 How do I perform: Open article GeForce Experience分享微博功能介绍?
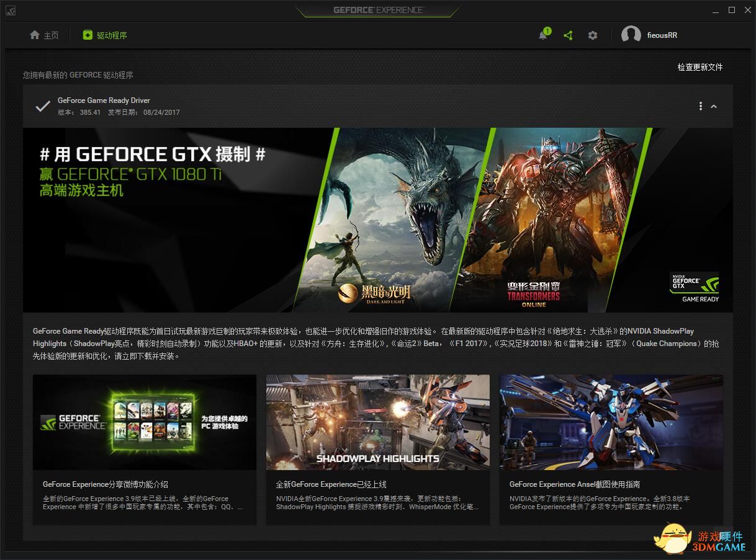click(106, 484)
